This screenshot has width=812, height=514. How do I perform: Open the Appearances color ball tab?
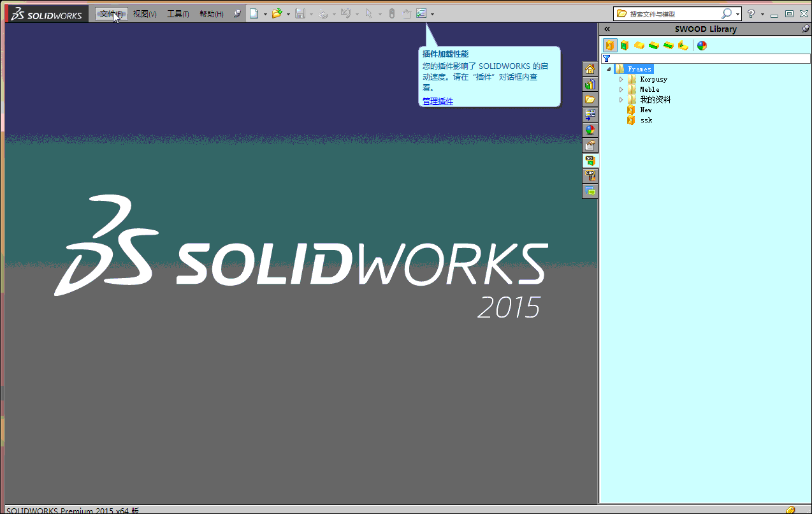click(590, 130)
